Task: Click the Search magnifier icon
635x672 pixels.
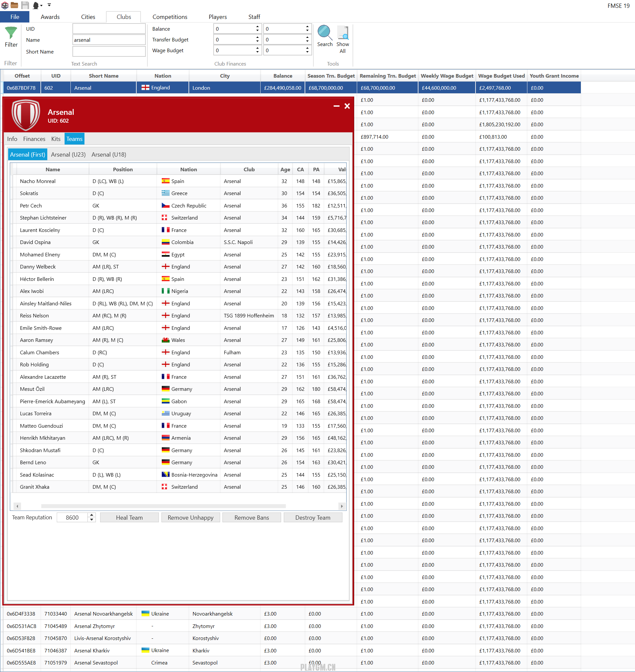Action: click(x=325, y=33)
